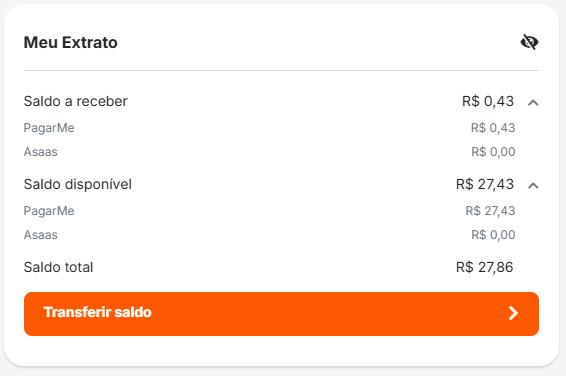Click Saldo a receber's R$ 0,43 header amount
Viewport: 566px width, 376px height.
tap(488, 101)
